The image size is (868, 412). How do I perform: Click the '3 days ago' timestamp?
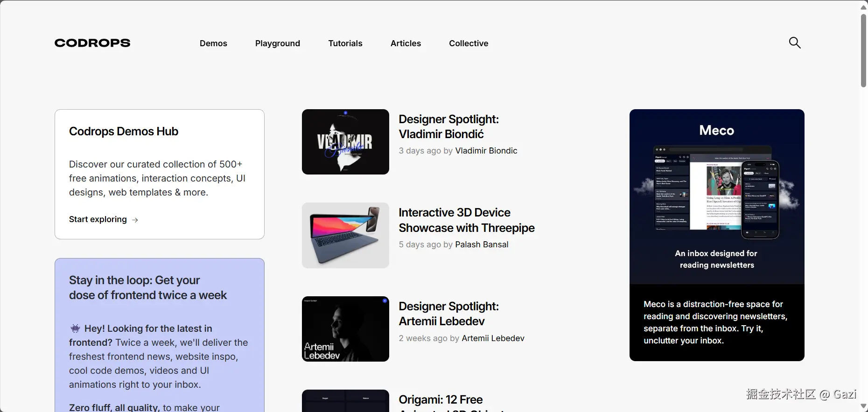click(420, 151)
